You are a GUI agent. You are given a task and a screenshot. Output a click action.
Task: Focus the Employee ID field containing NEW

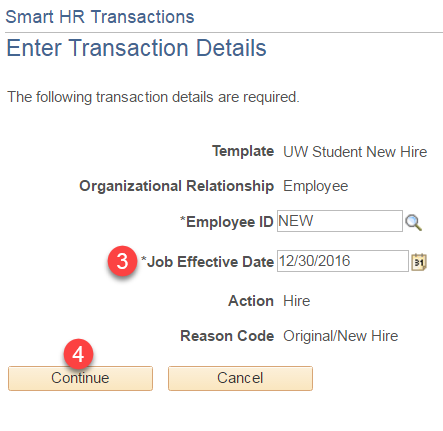pos(340,221)
